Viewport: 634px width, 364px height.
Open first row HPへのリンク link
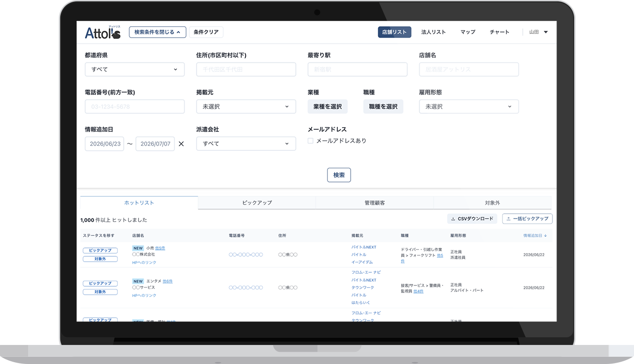click(144, 263)
